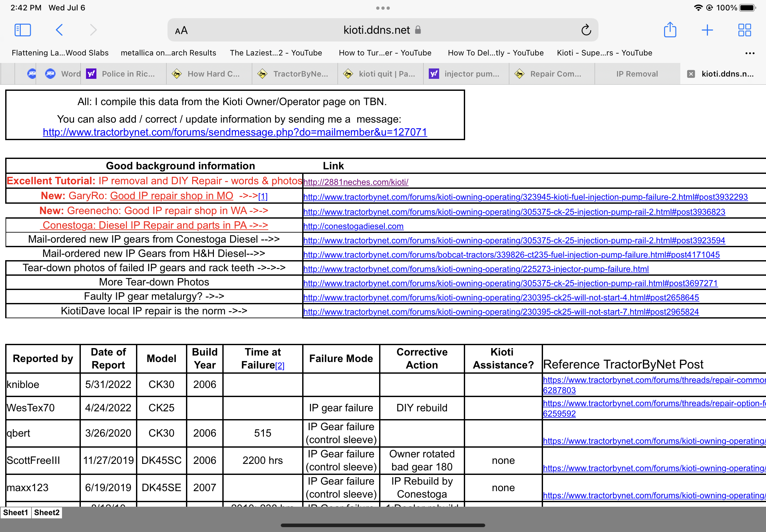
Task: Open favorite How to Tur...er - YouTube
Action: pos(385,53)
